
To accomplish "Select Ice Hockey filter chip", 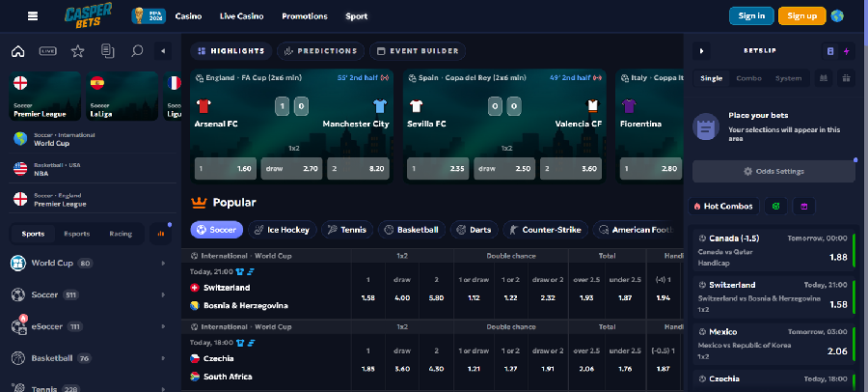I will [x=283, y=230].
